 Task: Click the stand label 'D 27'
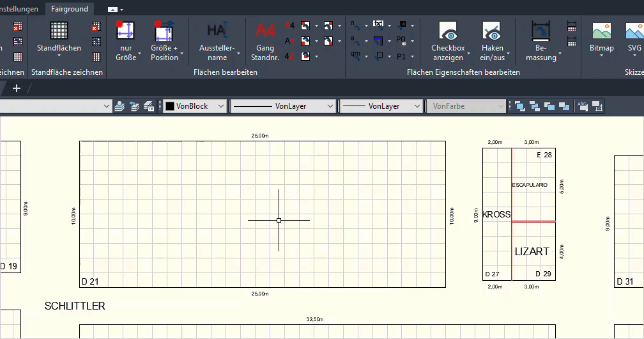tap(492, 274)
